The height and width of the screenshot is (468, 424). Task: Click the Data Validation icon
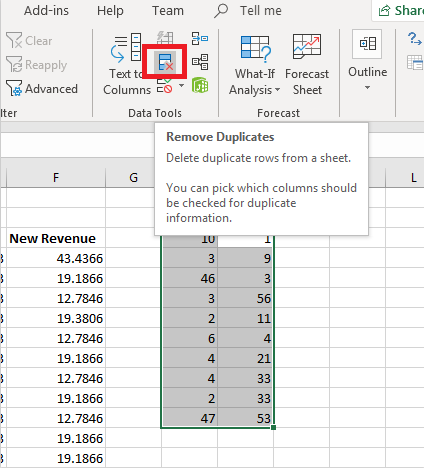coord(165,86)
